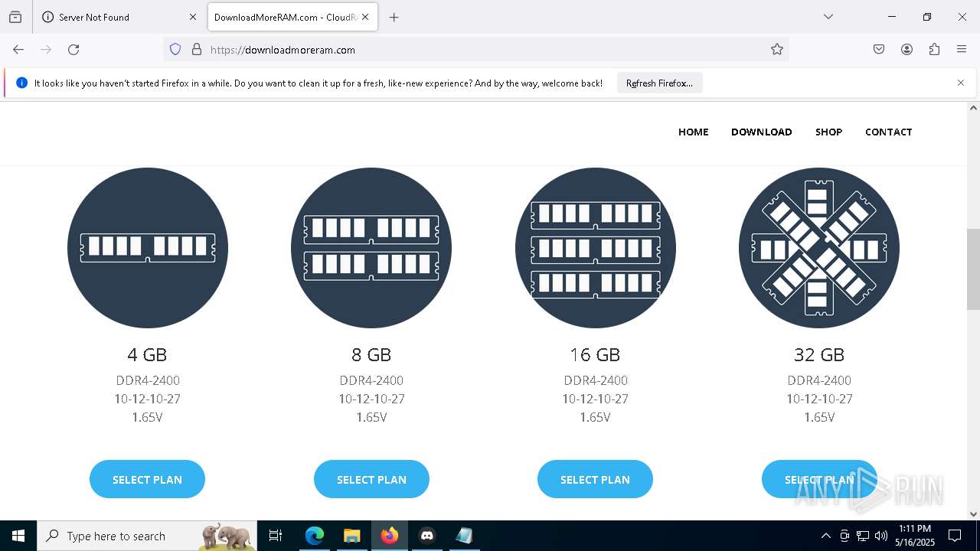Click the DDR4-2400 text under 4 GB

148,380
